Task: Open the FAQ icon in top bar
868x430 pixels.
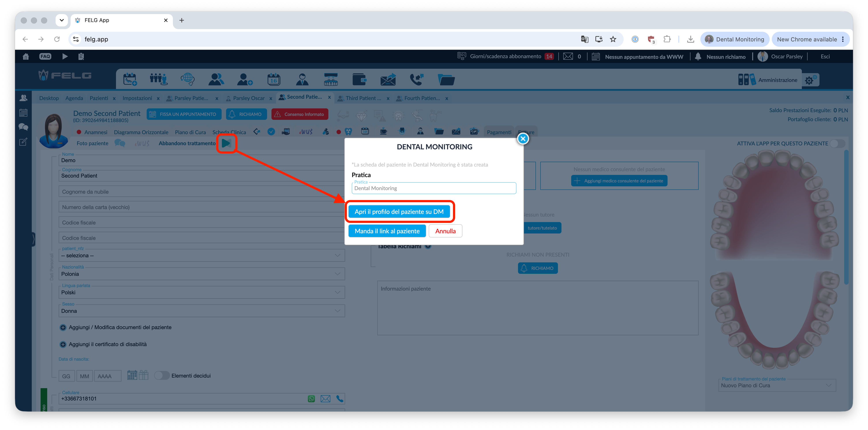Action: tap(45, 57)
